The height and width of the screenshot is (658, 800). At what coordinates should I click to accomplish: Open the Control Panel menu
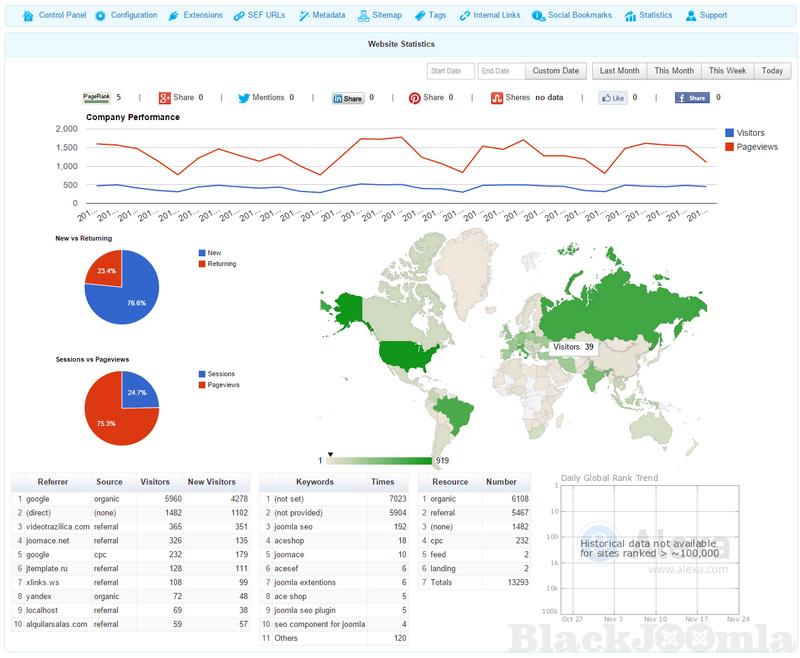55,16
